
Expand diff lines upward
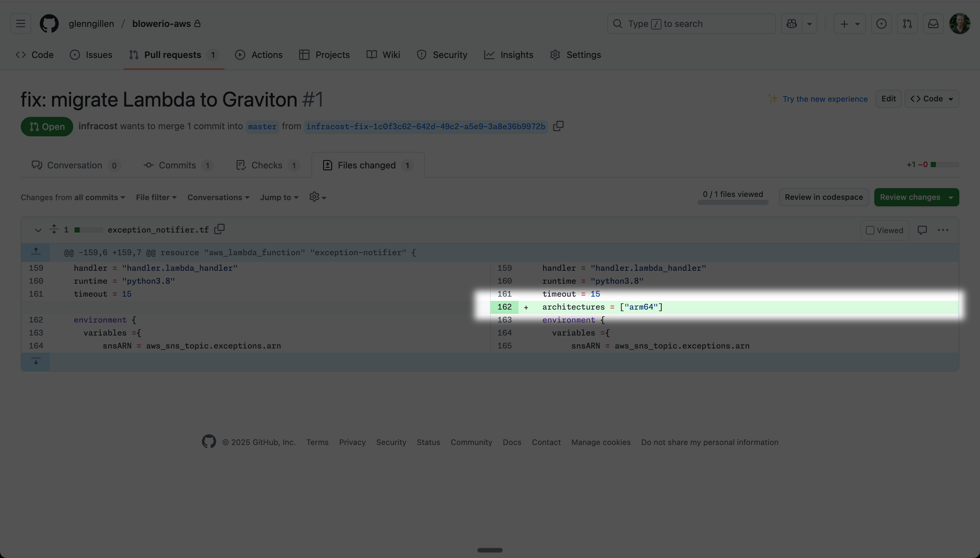coord(36,252)
